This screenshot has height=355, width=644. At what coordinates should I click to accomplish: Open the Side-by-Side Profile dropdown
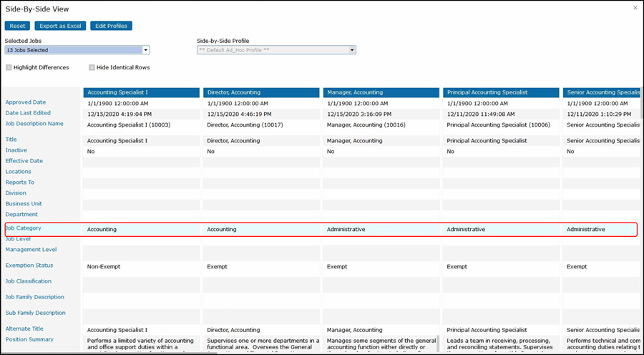point(352,50)
